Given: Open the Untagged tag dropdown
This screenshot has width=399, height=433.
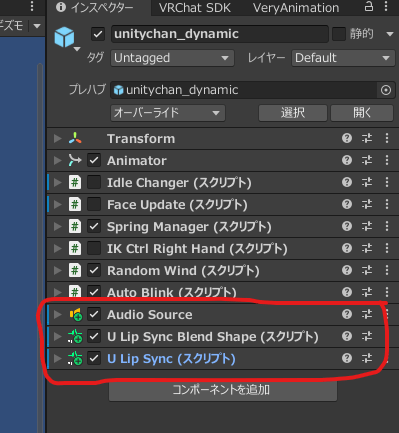Looking at the screenshot, I should coord(172,58).
